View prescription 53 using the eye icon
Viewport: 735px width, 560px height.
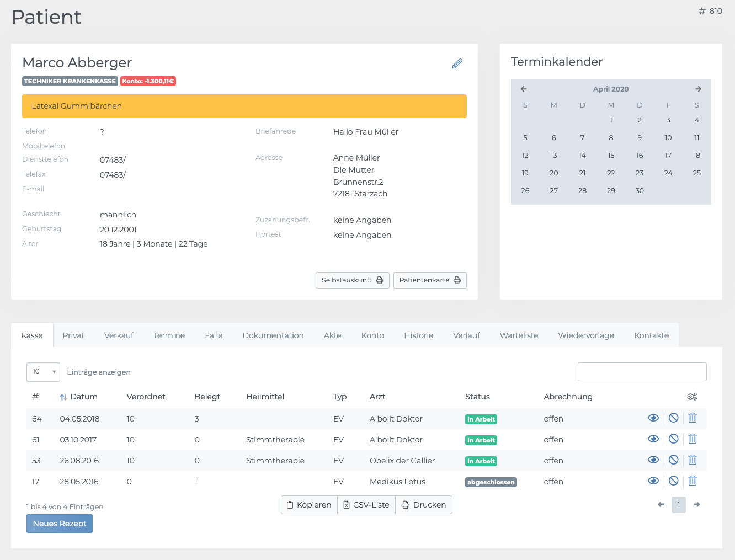[653, 460]
